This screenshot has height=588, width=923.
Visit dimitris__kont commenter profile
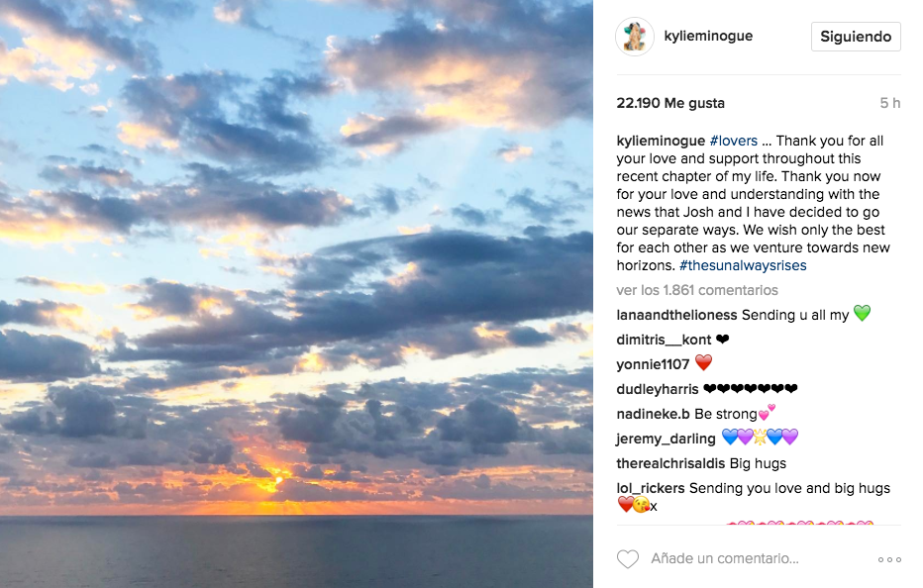[664, 340]
